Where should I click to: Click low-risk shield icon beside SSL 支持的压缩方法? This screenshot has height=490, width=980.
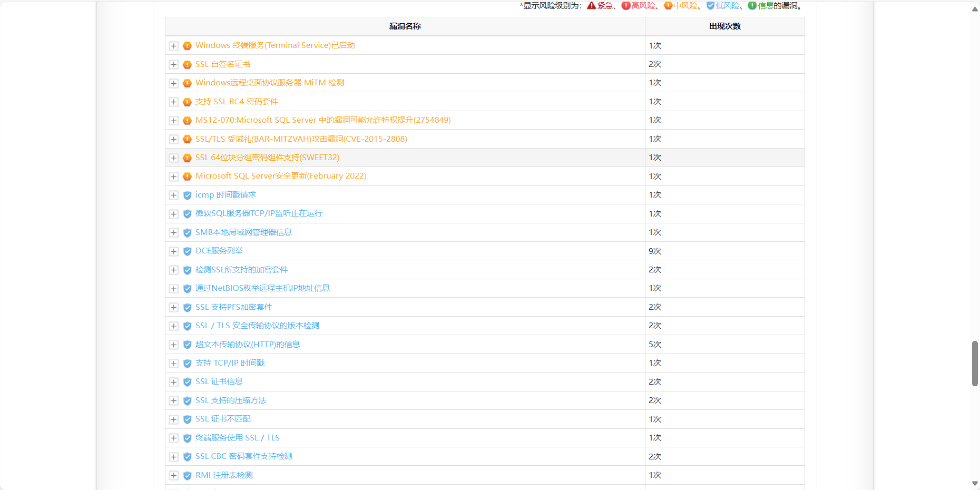(x=187, y=401)
